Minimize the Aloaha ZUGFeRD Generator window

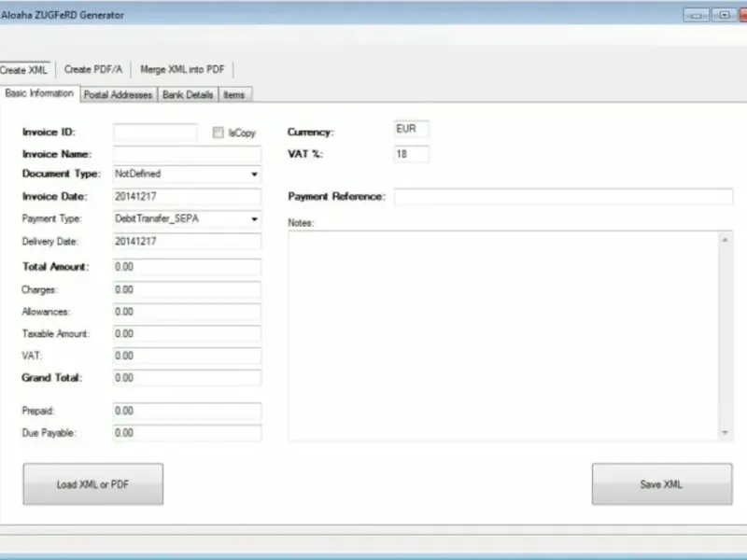697,15
